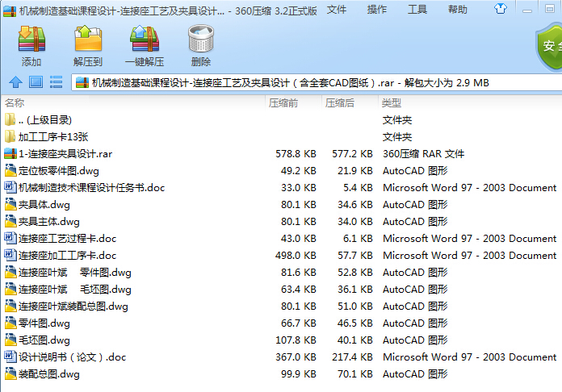Click the 一键解压 one-click extract icon

pos(145,39)
